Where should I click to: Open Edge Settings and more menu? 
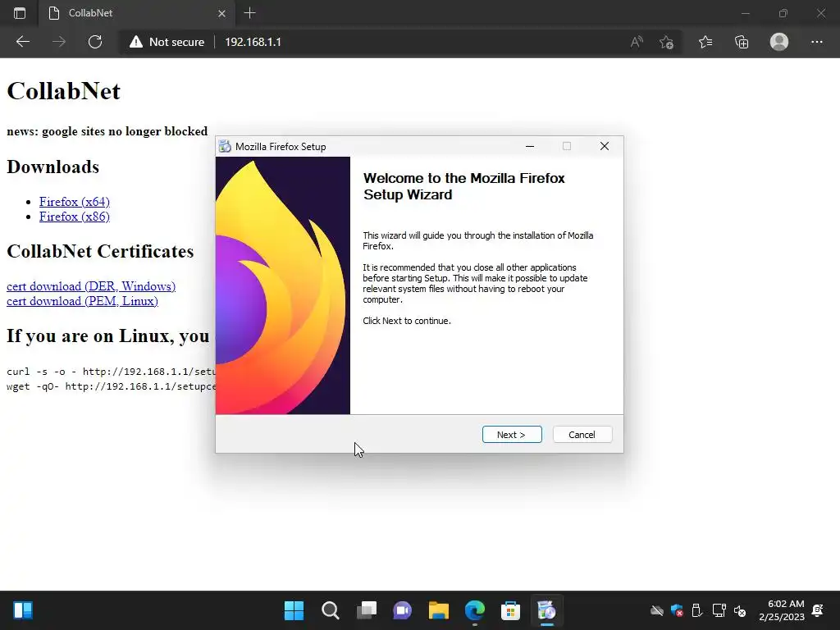pos(816,42)
